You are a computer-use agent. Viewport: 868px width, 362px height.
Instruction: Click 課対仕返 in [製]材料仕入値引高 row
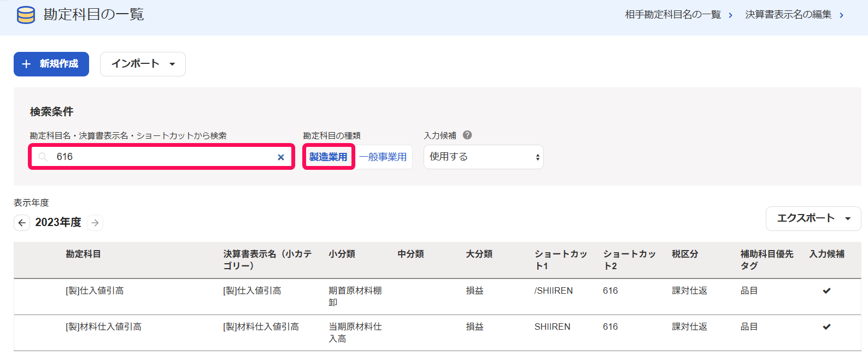690,327
